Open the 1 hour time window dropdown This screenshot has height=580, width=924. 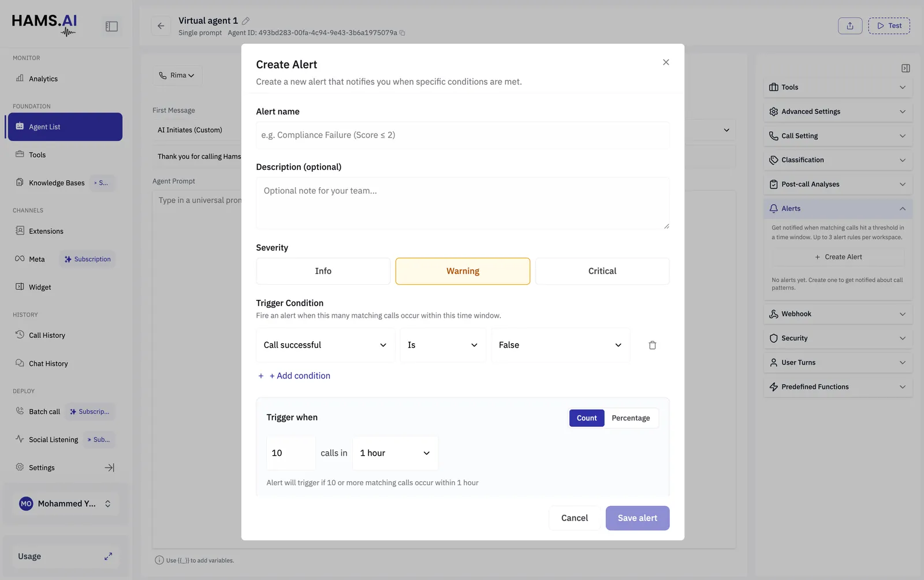(x=395, y=453)
